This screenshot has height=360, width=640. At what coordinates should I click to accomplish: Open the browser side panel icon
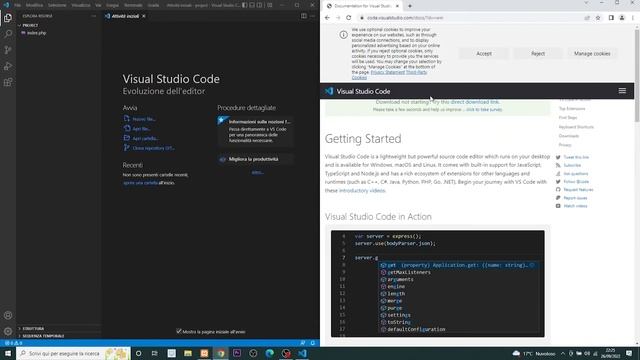tap(611, 18)
